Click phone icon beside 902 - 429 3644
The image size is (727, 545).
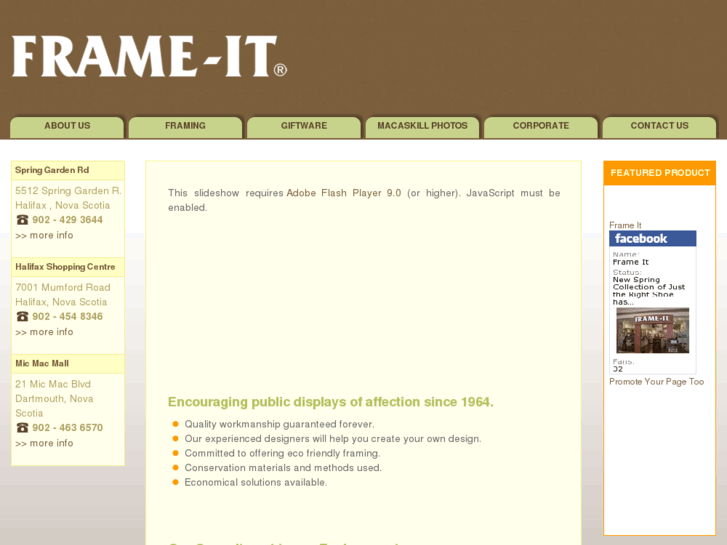click(22, 220)
